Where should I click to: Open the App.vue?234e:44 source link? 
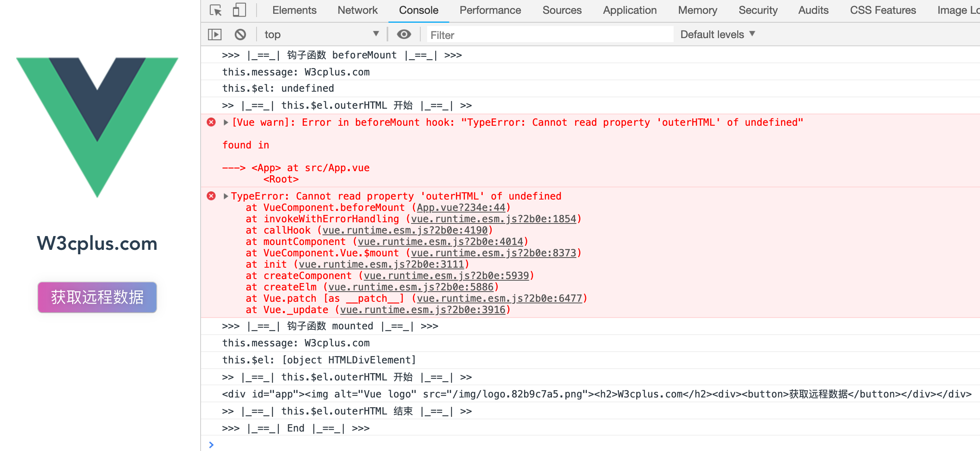click(x=461, y=207)
